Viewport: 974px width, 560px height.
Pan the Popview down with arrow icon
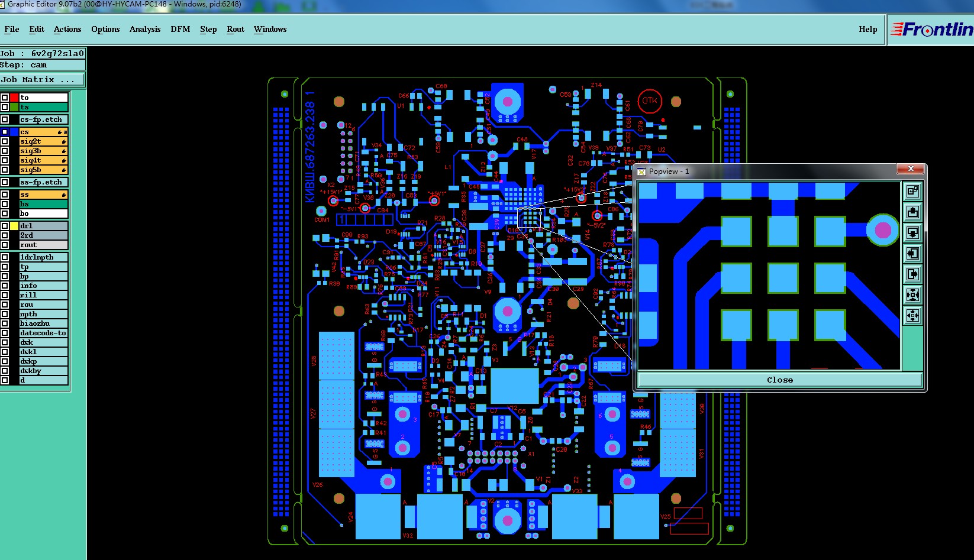tap(912, 232)
